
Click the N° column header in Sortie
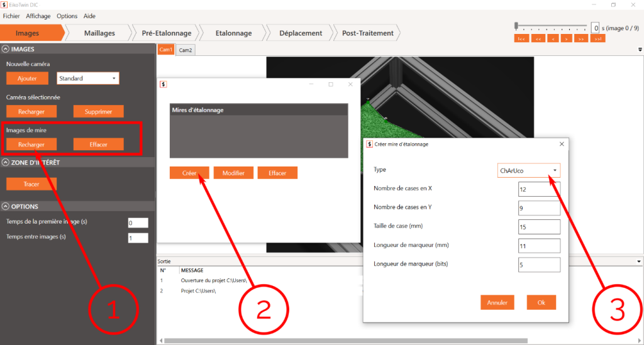coord(164,270)
